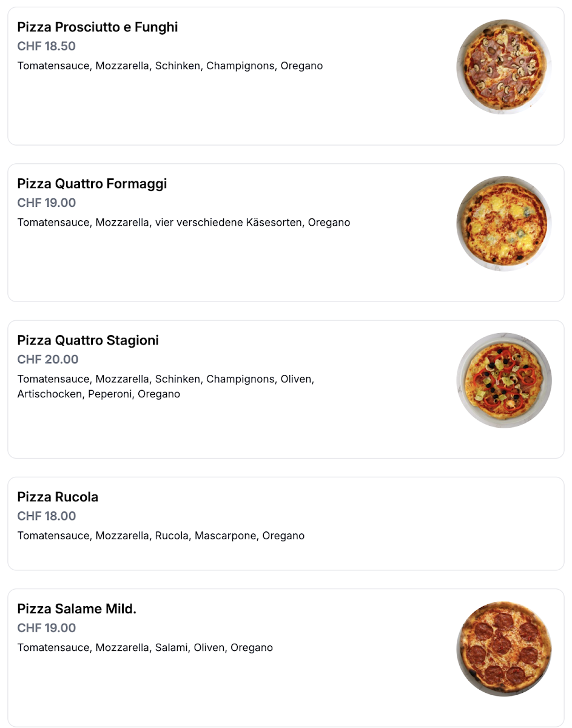
Task: Open the Pizza Prosciutto e Funghi title
Action: 97,27
